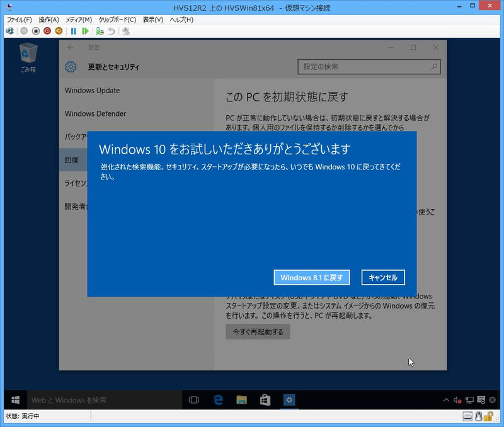
Task: Click the Windows 8.1 に戻す button
Action: [x=312, y=278]
